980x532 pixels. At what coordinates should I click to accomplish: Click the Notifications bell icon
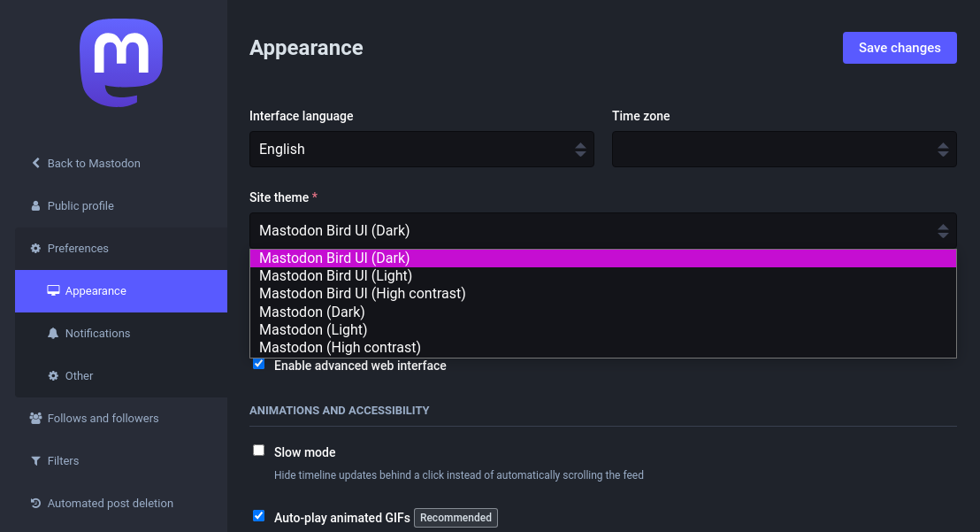pyautogui.click(x=53, y=333)
